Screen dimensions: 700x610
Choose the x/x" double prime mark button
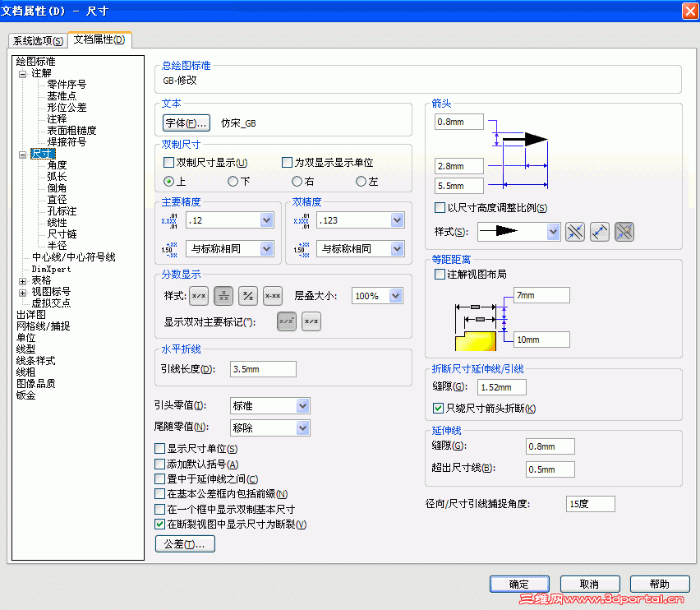[287, 321]
